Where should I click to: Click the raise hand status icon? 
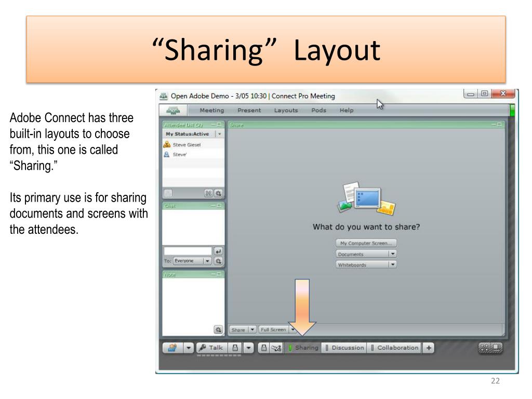coord(172,348)
